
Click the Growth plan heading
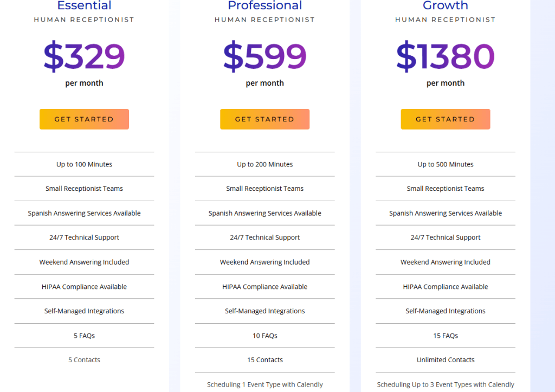point(445,6)
